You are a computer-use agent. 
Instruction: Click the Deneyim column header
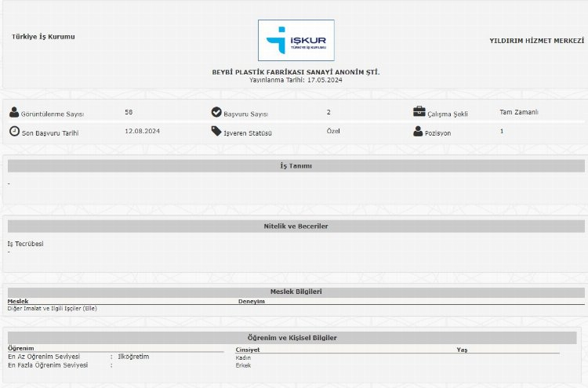tap(251, 301)
